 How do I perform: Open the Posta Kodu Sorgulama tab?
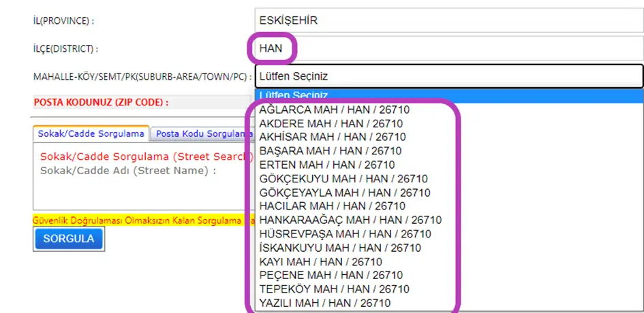(x=201, y=134)
